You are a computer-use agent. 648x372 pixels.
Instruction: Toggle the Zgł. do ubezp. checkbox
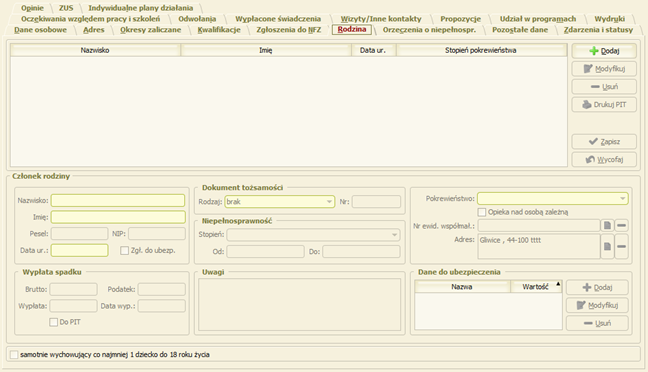(x=124, y=250)
